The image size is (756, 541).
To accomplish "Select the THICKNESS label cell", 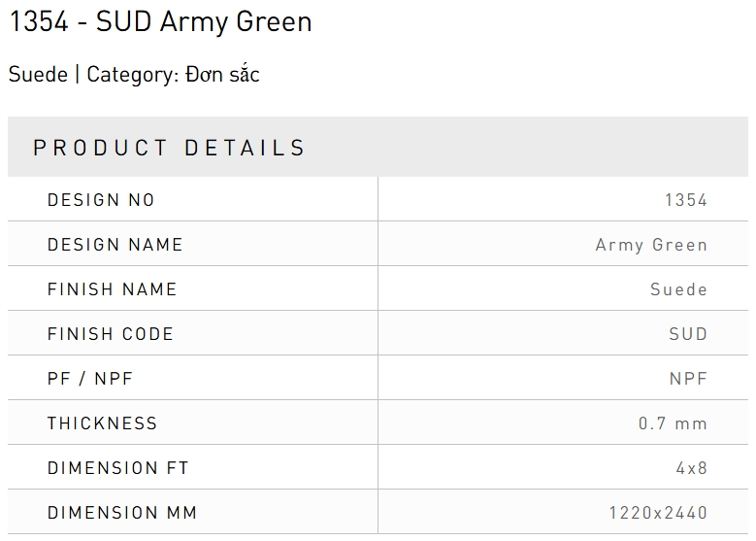I will [102, 423].
